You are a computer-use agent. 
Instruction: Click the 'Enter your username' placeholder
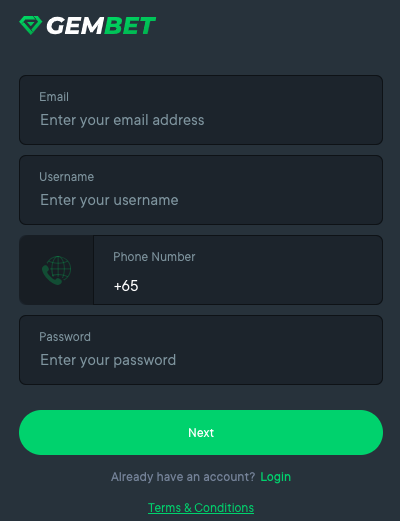pos(109,200)
